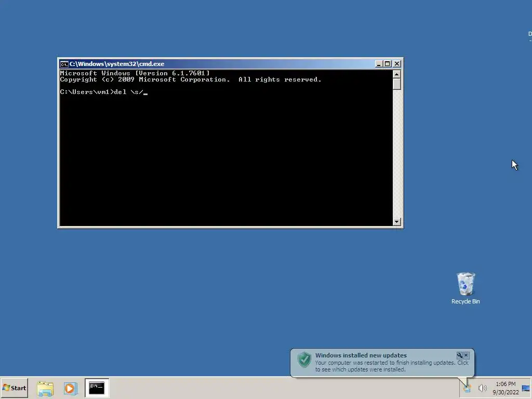Minimize the cmd.exe window

tap(379, 64)
